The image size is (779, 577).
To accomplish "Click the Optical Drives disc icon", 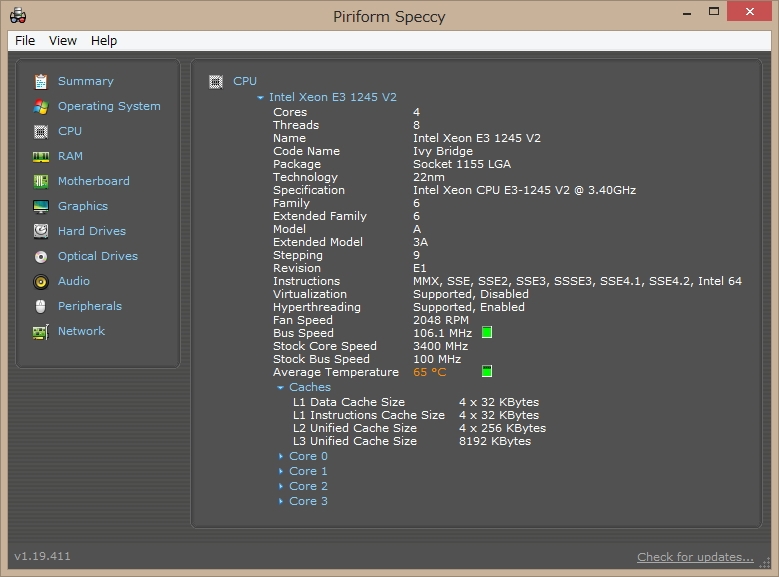I will tap(40, 256).
